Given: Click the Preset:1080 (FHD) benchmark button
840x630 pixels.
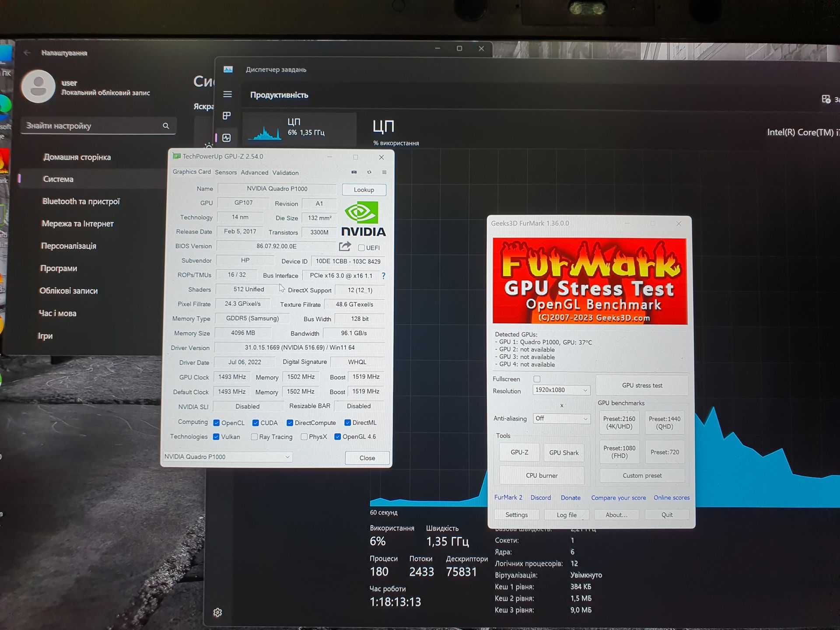Looking at the screenshot, I should click(619, 452).
